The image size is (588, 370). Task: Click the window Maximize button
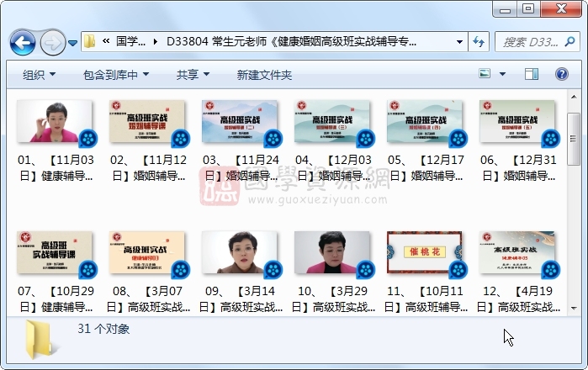(x=528, y=9)
